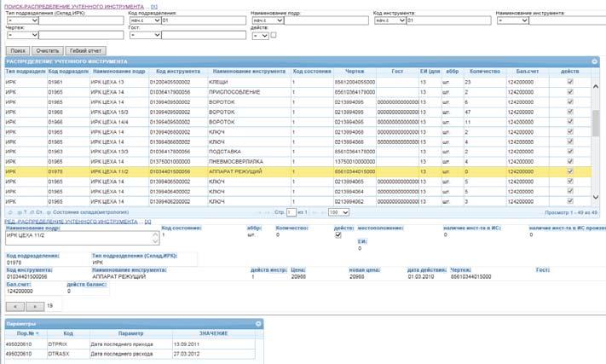This screenshot has height=364, width=606.
Task: Select the КЛЕЩИ row cell
Action: click(249, 82)
